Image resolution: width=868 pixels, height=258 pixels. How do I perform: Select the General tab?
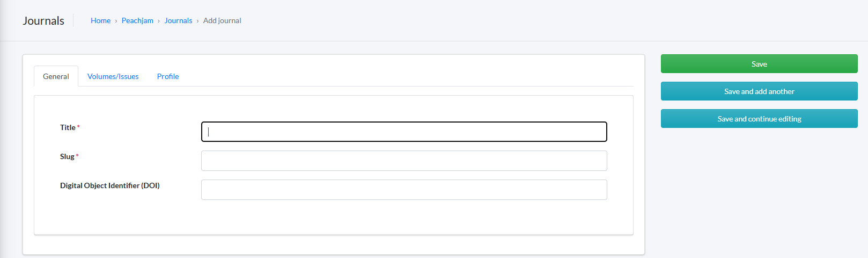(56, 76)
